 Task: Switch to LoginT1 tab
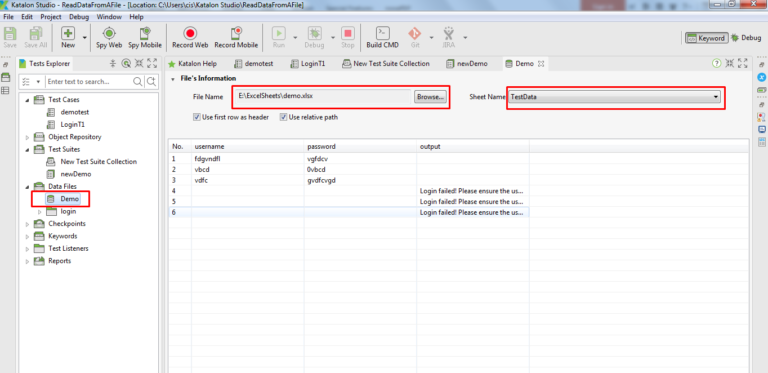[x=307, y=64]
